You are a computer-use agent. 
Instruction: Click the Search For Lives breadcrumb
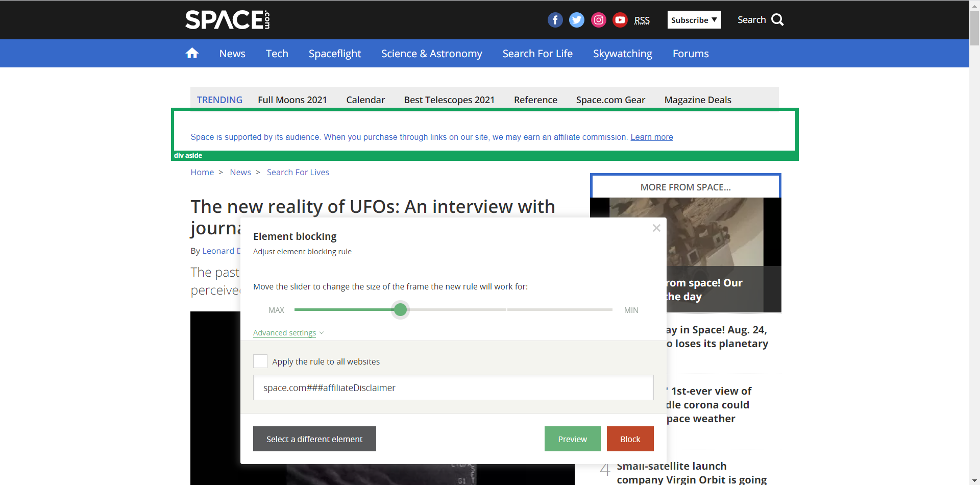tap(298, 173)
